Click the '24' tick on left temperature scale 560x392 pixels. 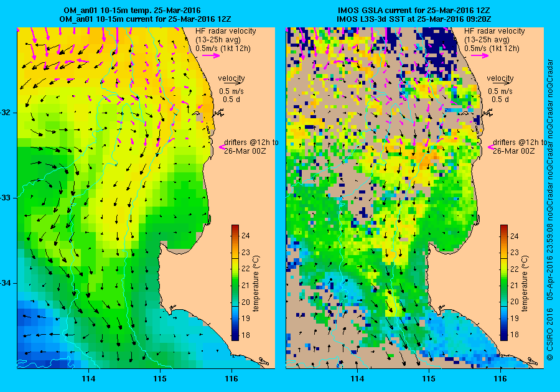[x=246, y=236]
